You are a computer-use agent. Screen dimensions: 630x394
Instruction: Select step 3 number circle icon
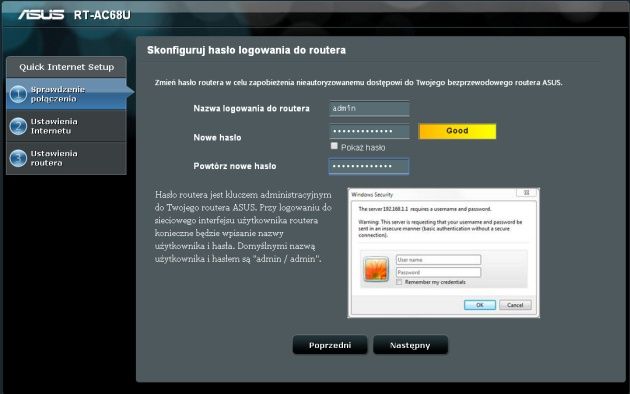click(18, 158)
